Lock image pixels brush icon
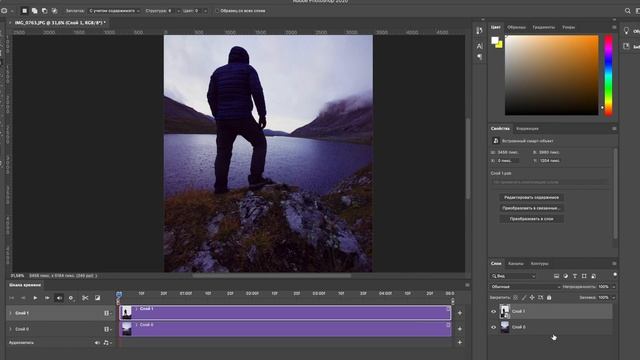Screen dimensions: 640x360 (x=524, y=298)
